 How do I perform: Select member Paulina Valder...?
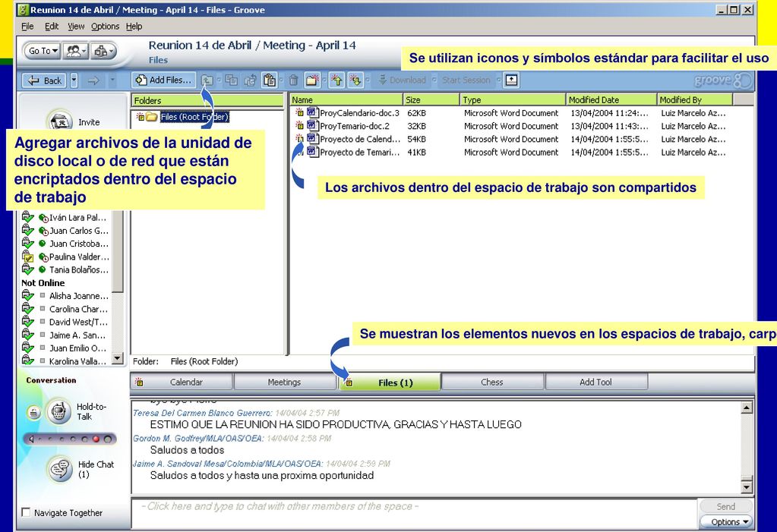79,257
